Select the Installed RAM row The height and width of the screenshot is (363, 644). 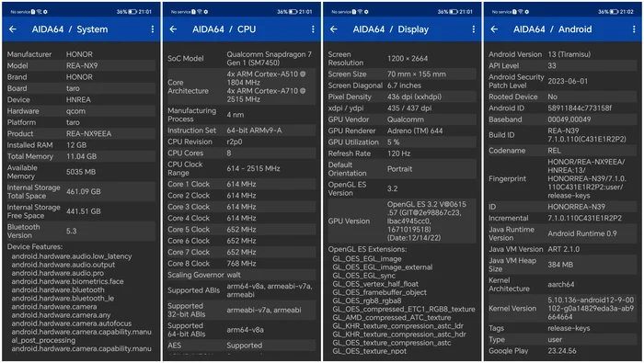pos(81,145)
